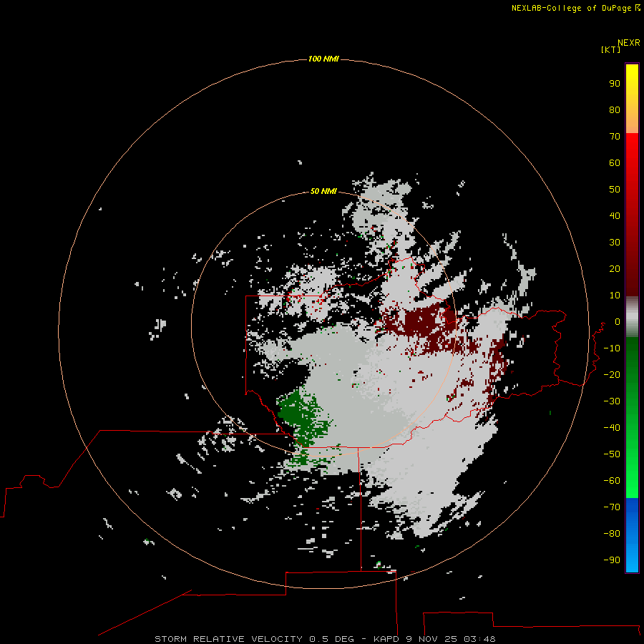The height and width of the screenshot is (644, 644).
Task: Click the NEXR label above the color scale
Action: click(629, 43)
